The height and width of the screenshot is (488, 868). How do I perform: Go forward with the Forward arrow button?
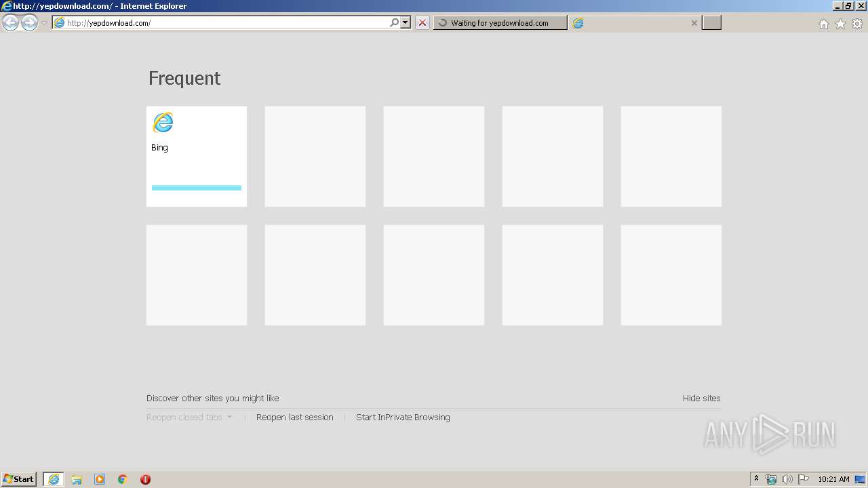coord(29,23)
